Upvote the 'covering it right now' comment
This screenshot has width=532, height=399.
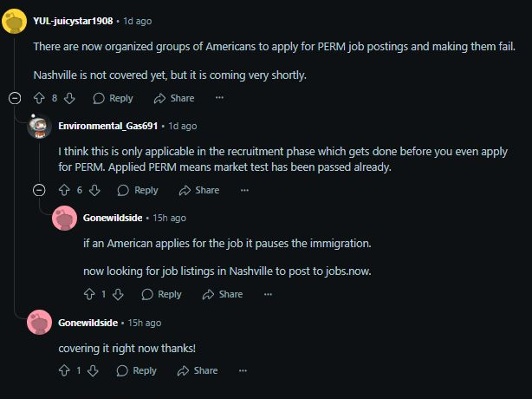[x=63, y=370]
